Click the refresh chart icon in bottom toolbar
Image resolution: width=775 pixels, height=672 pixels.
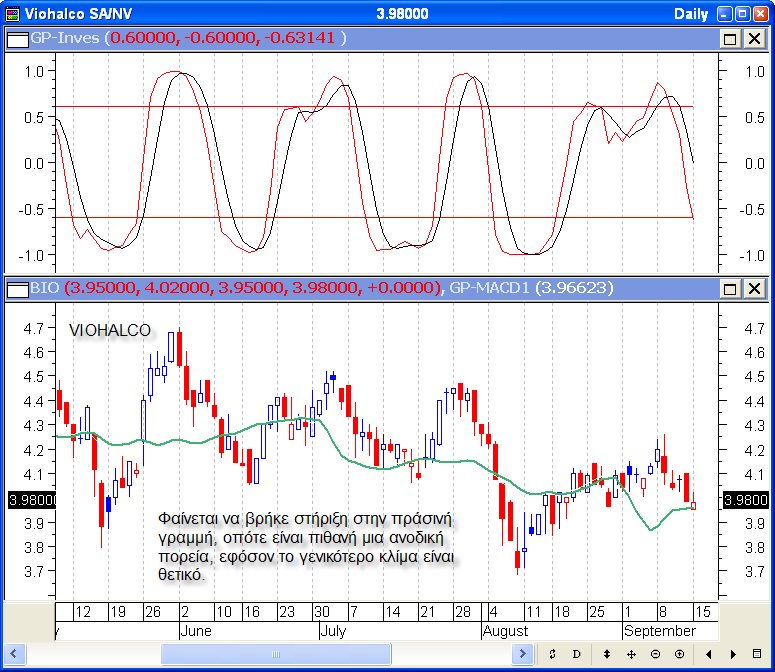(552, 654)
